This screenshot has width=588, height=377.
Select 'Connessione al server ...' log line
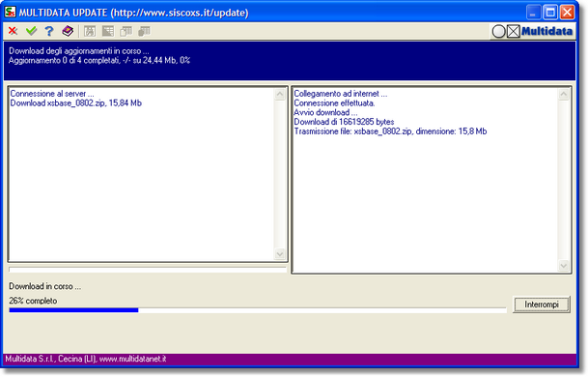[52, 94]
